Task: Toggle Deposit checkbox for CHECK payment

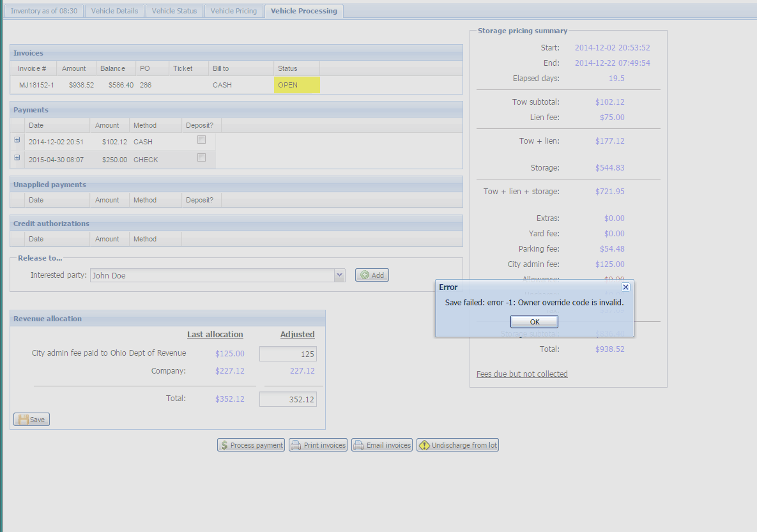Action: pyautogui.click(x=201, y=158)
